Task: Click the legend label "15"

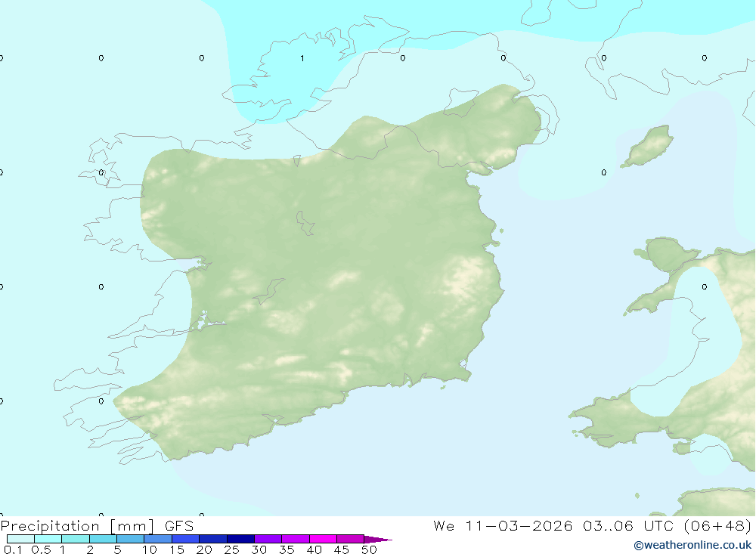Action: 177,549
